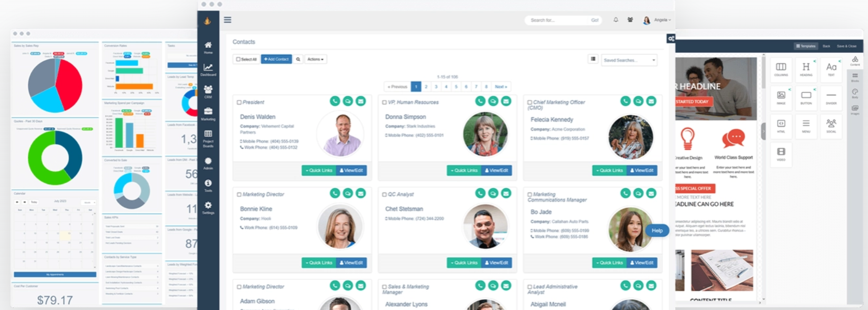
Task: Expand Quick Links for Bonnie Kline
Action: pyautogui.click(x=319, y=263)
